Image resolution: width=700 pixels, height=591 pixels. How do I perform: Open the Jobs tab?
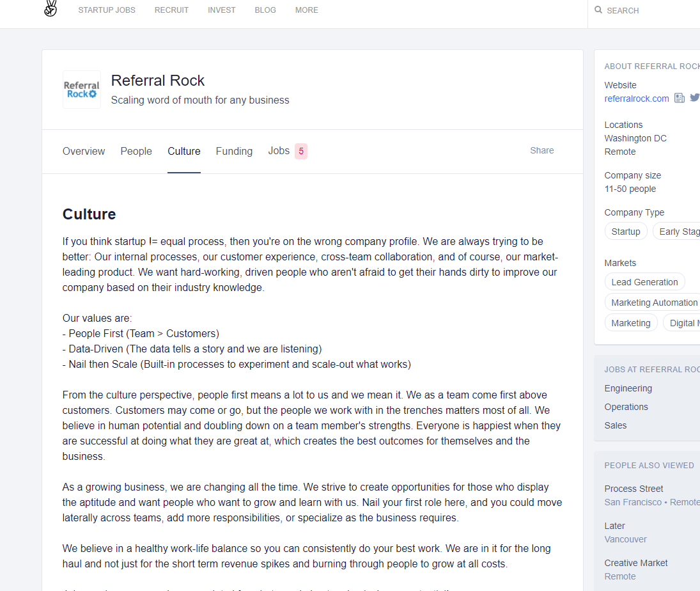279,151
